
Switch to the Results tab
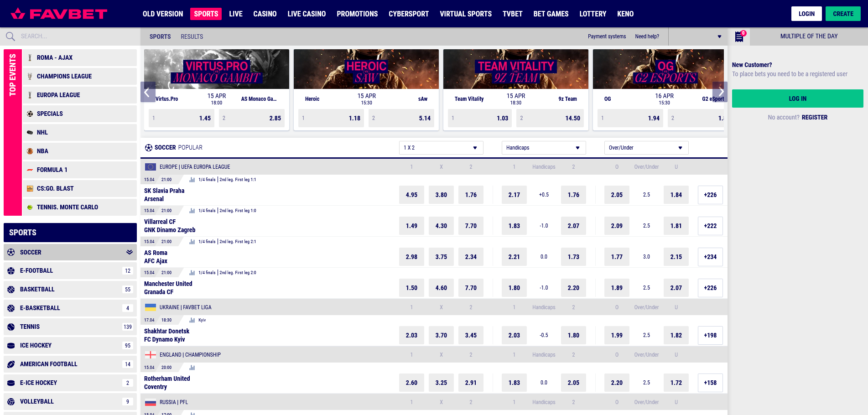(x=192, y=36)
